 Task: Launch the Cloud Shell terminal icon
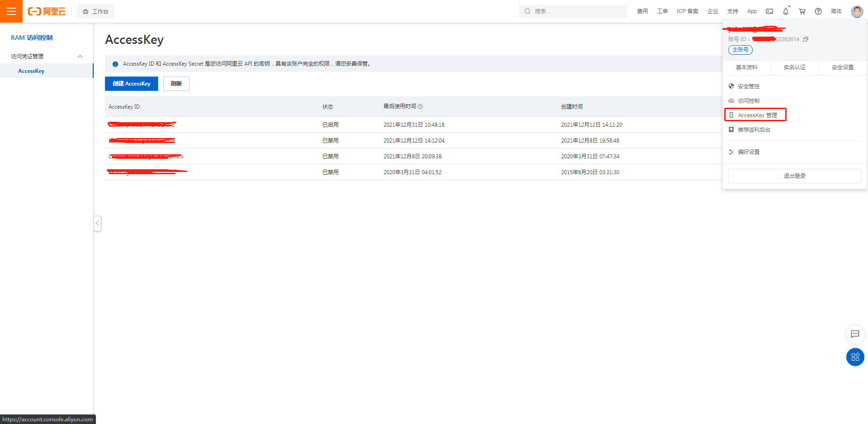point(769,11)
